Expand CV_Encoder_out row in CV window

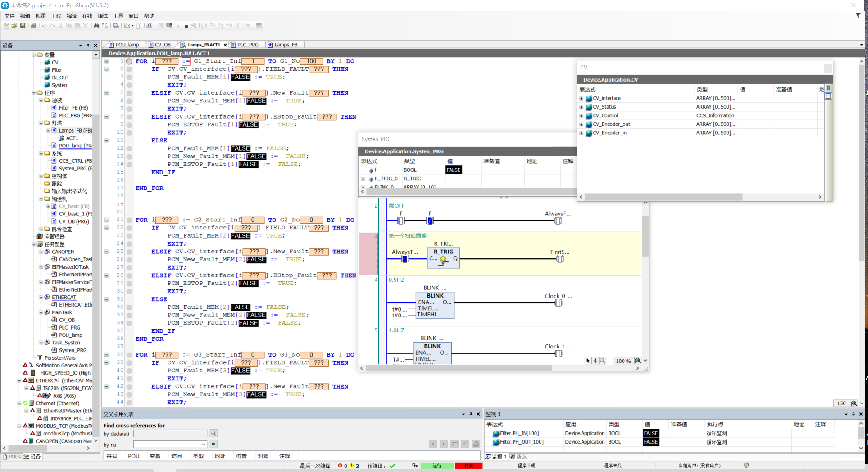pyautogui.click(x=582, y=124)
